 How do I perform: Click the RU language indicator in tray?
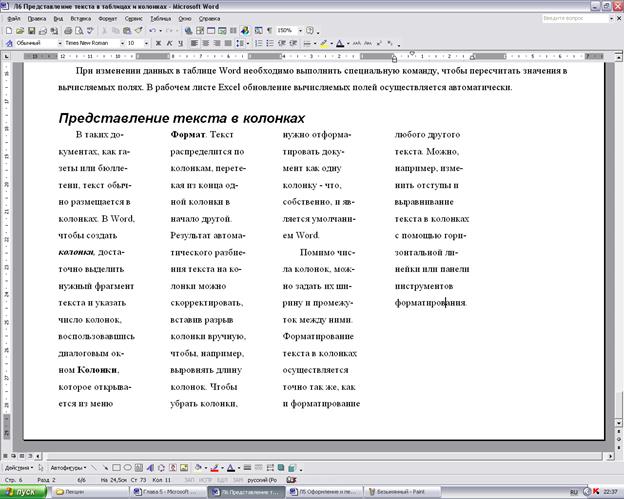point(574,492)
